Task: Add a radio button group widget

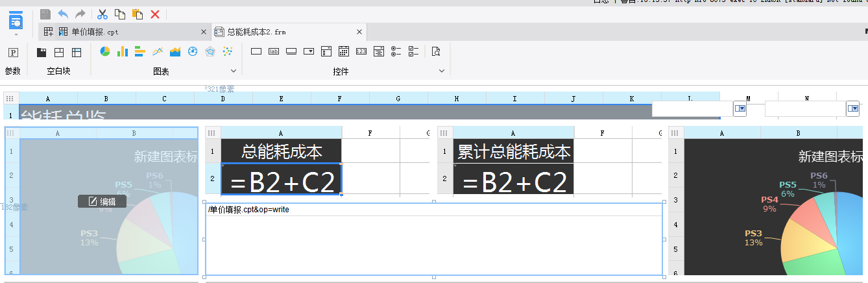Action: (396, 51)
